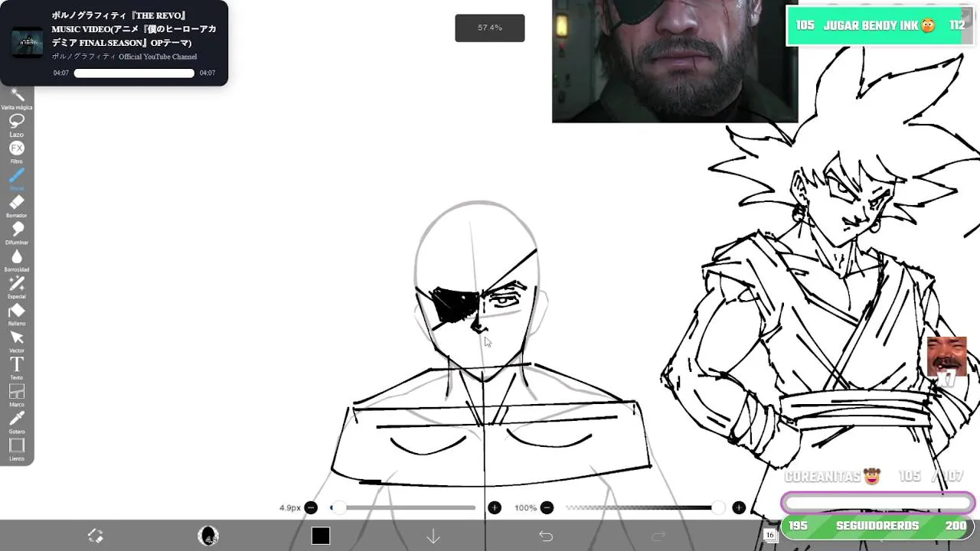980x551 pixels.
Task: Select the Gotero eyedropper tool
Action: (x=17, y=422)
